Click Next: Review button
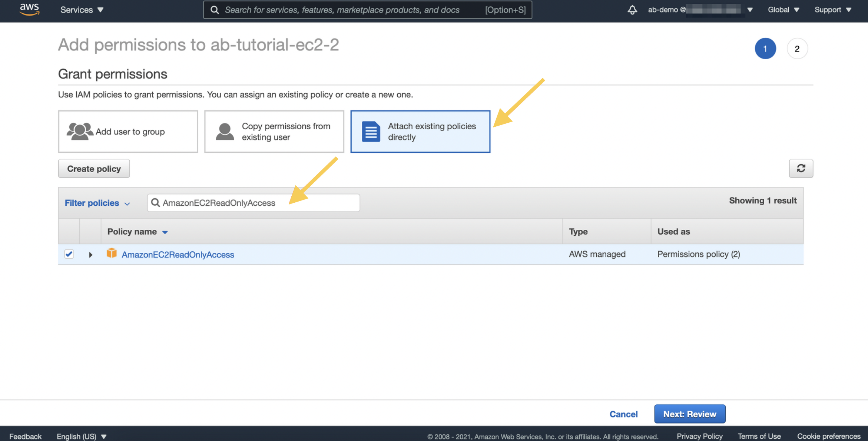The height and width of the screenshot is (441, 868). [690, 414]
